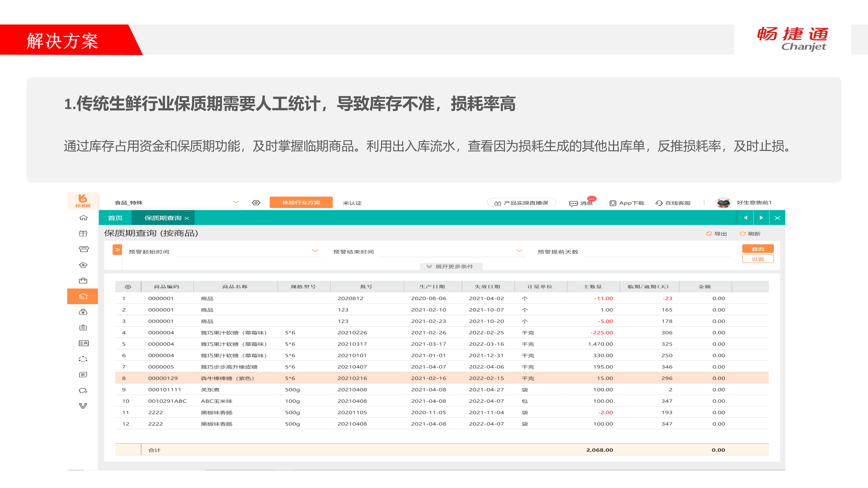Open the 预警起始时间 dropdown arrow
Image resolution: width=868 pixels, height=488 pixels.
pos(315,251)
